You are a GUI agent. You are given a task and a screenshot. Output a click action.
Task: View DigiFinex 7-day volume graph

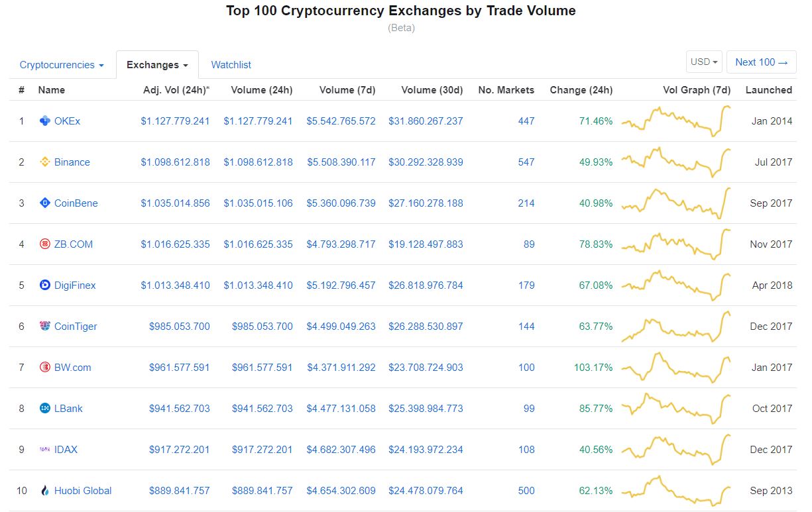pyautogui.click(x=676, y=285)
